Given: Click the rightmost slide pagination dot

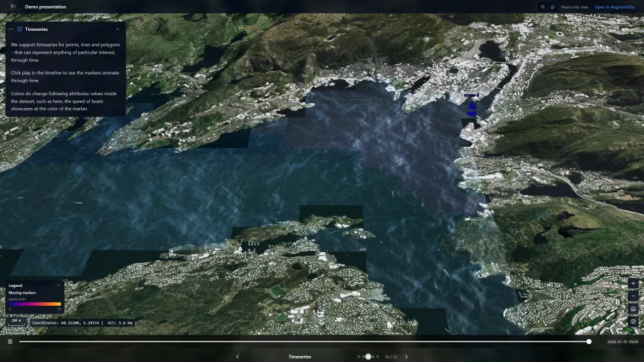Looking at the screenshot, I should [378, 357].
